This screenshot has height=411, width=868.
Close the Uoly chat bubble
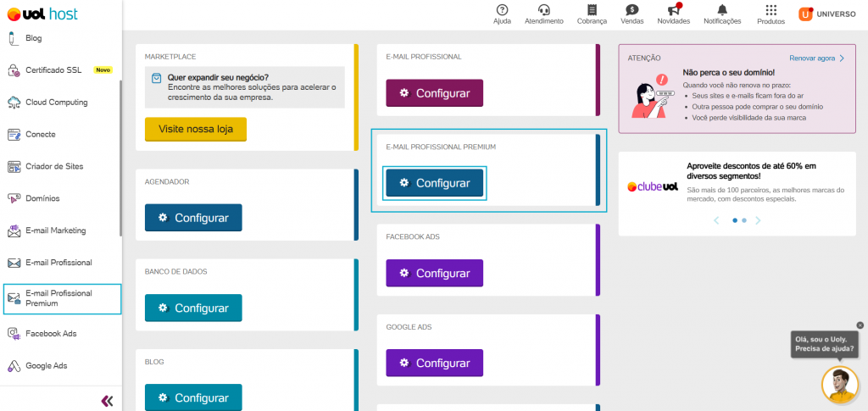(x=860, y=325)
